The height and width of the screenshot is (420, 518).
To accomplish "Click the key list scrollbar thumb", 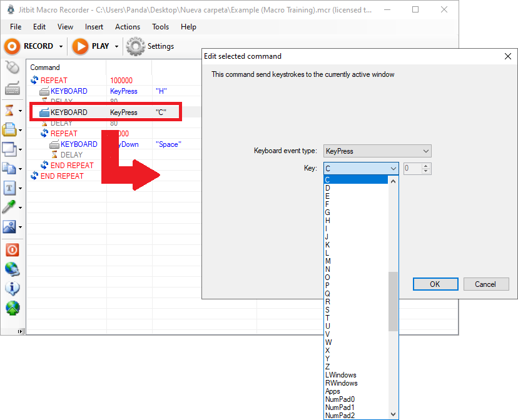I will [393, 301].
